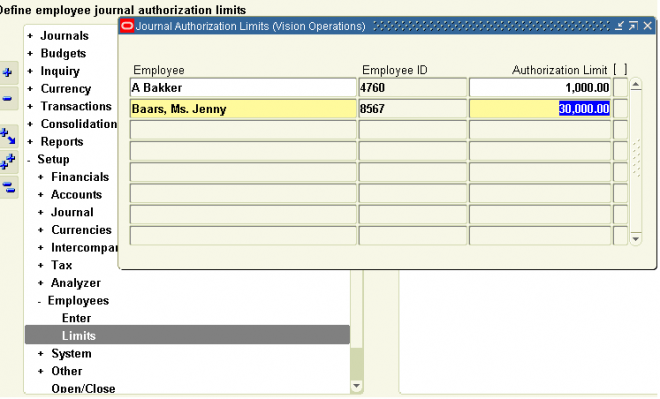Click the blue plus expand icon
The image size is (660, 399).
[8, 72]
